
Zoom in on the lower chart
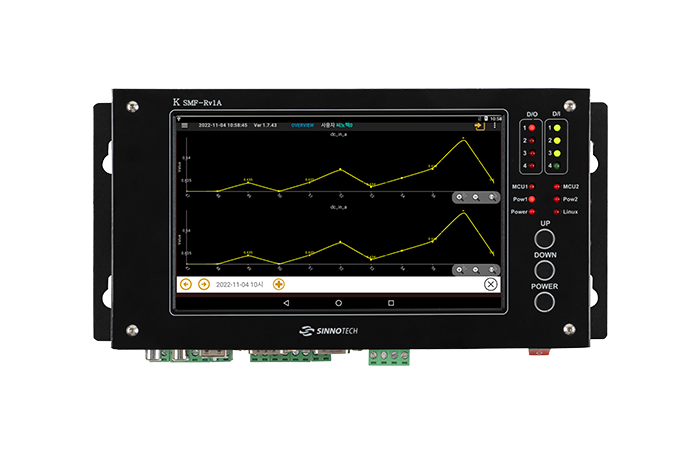click(x=459, y=269)
